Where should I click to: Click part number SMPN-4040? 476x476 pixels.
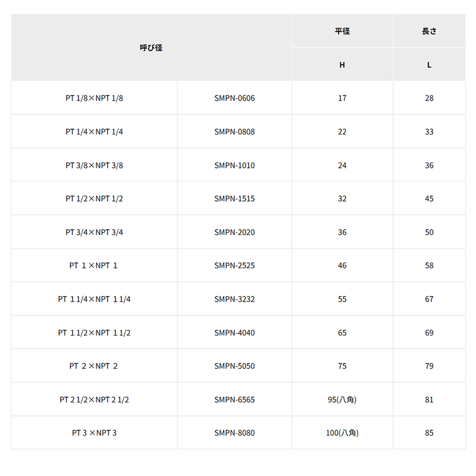click(x=234, y=333)
